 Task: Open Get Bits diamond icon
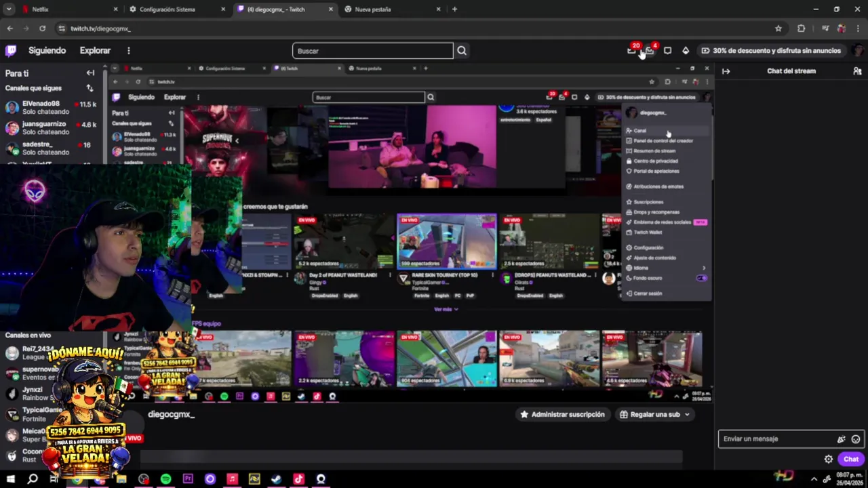pos(686,51)
